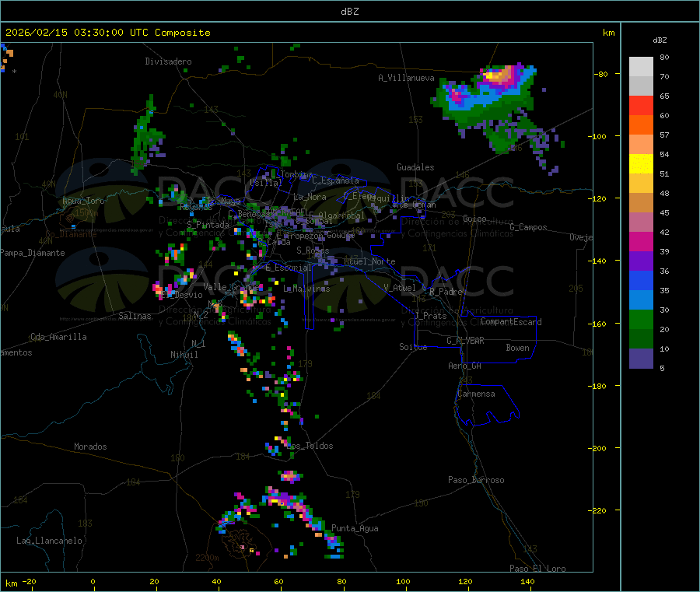Click the Nihuil location label
This screenshot has height=592, width=700.
pyautogui.click(x=184, y=355)
